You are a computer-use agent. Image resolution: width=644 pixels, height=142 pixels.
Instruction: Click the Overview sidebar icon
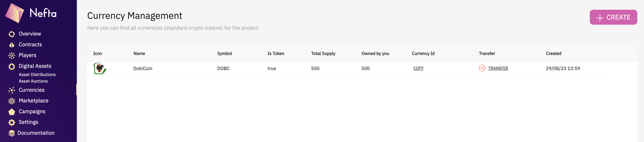point(12,34)
